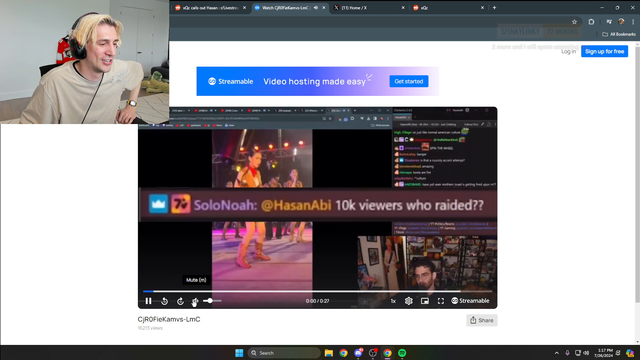Open Discord with its notification badge
This screenshot has width=640, height=360.
click(x=358, y=353)
